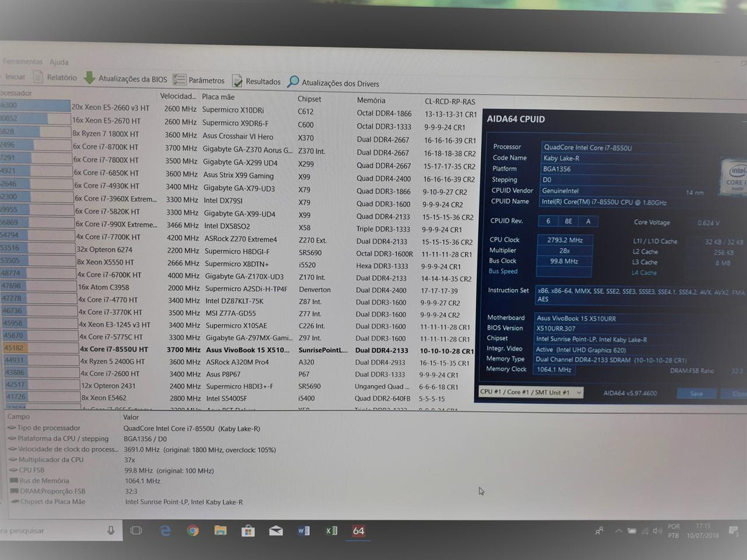Open Task View on the taskbar
747x560 pixels.
coord(137,531)
